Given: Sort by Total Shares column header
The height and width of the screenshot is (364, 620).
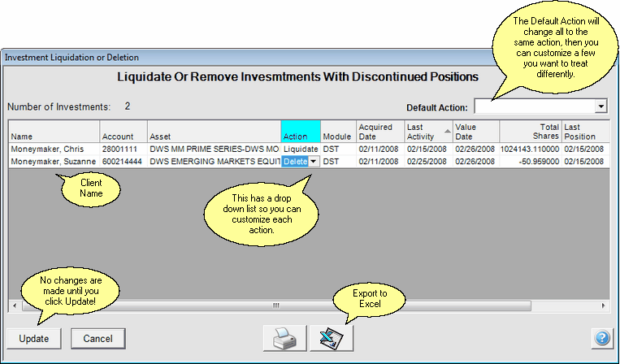Looking at the screenshot, I should (x=531, y=132).
